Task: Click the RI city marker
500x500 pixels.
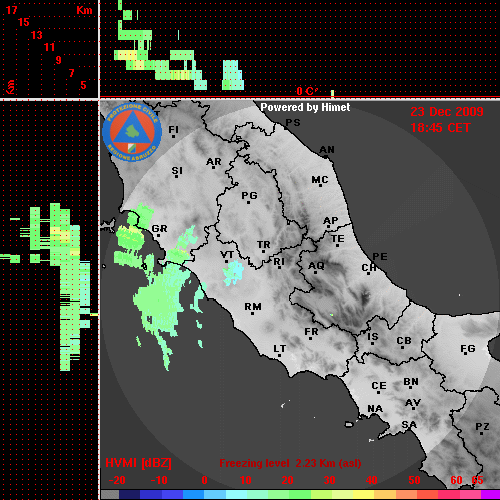Action: pyautogui.click(x=279, y=263)
